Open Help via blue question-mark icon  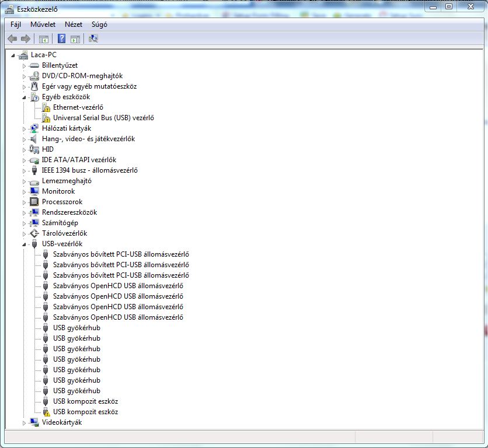tap(62, 38)
